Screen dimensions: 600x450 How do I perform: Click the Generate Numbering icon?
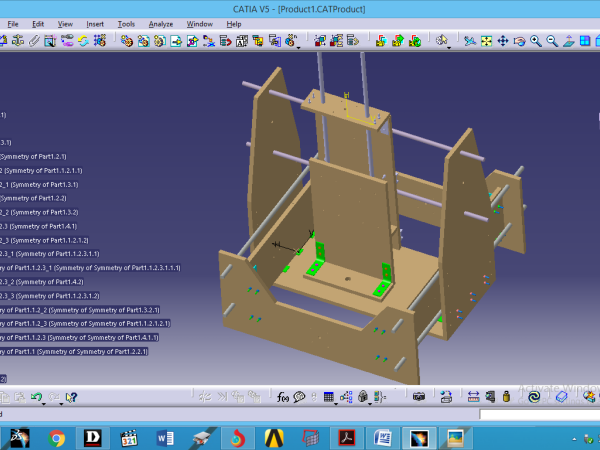tap(242, 41)
